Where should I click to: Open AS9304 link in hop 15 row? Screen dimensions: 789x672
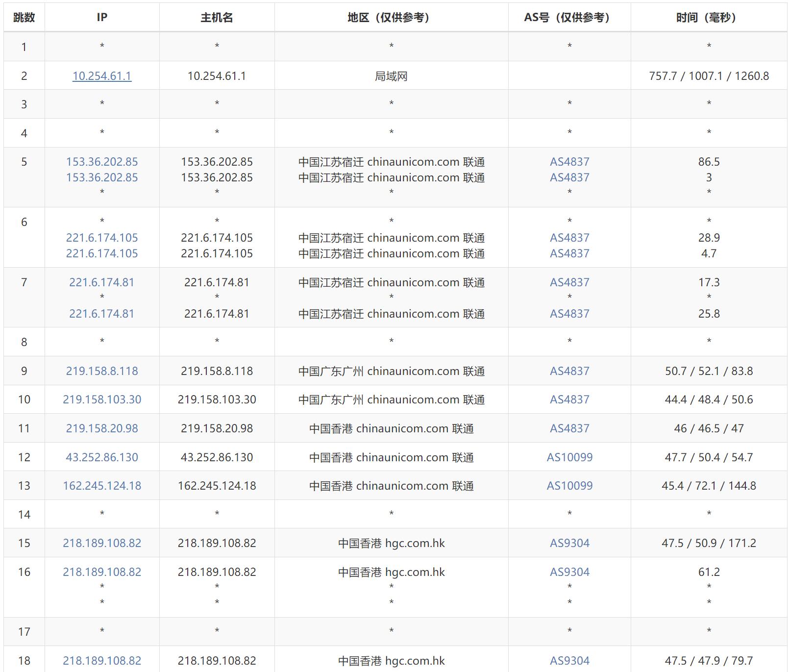[x=569, y=543]
